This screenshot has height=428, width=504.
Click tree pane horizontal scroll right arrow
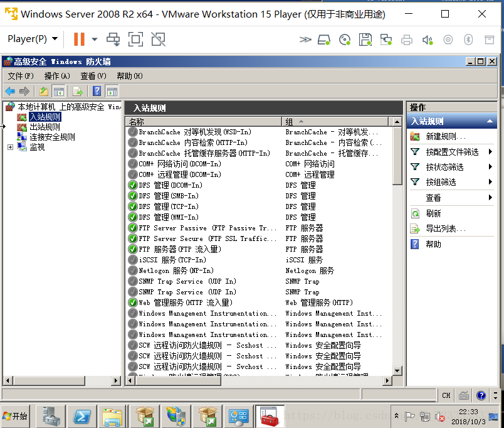pyautogui.click(x=116, y=381)
